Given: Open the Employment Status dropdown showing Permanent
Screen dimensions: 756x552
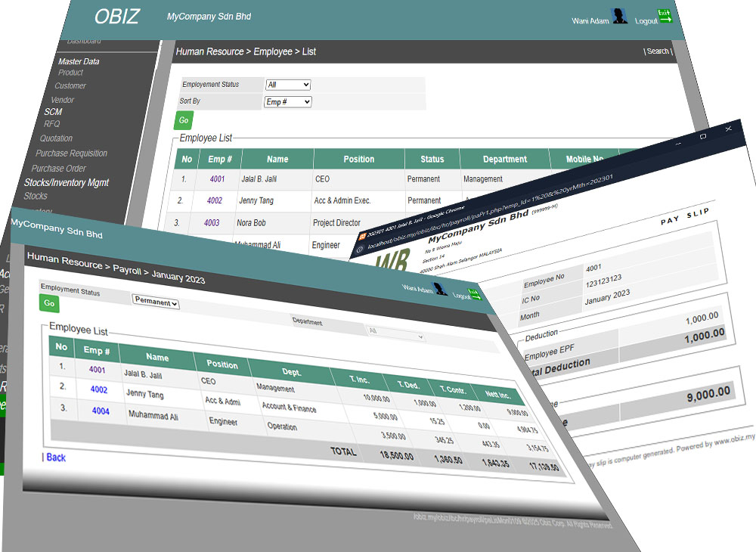Looking at the screenshot, I should (156, 302).
